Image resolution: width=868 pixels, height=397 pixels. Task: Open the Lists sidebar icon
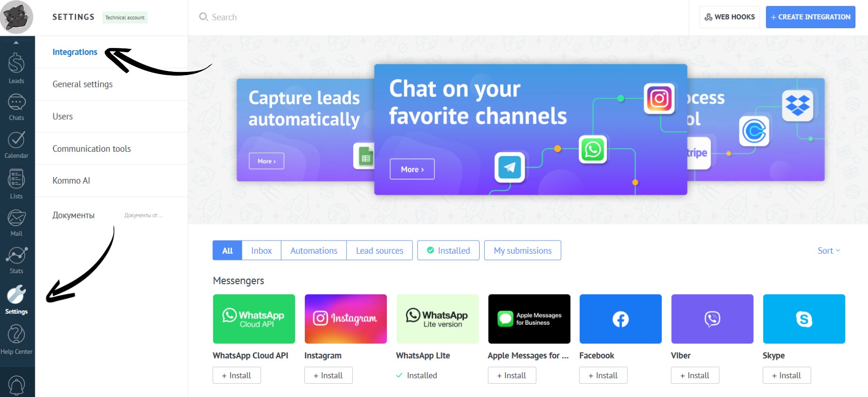(x=16, y=184)
